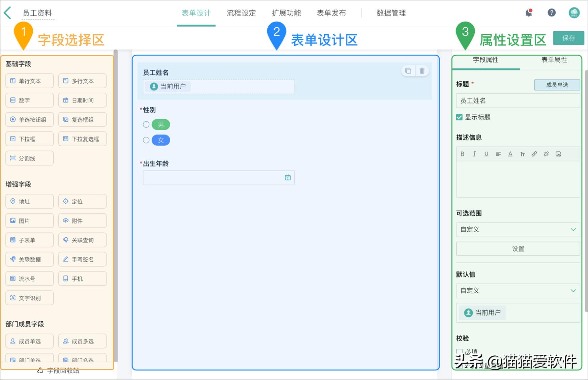
Task: Delete the 员工姓名 field using trash icon
Action: pos(422,71)
